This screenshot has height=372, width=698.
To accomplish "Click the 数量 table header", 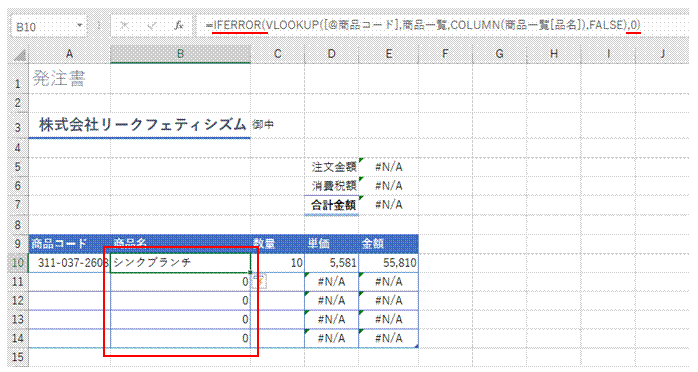I will tap(277, 244).
